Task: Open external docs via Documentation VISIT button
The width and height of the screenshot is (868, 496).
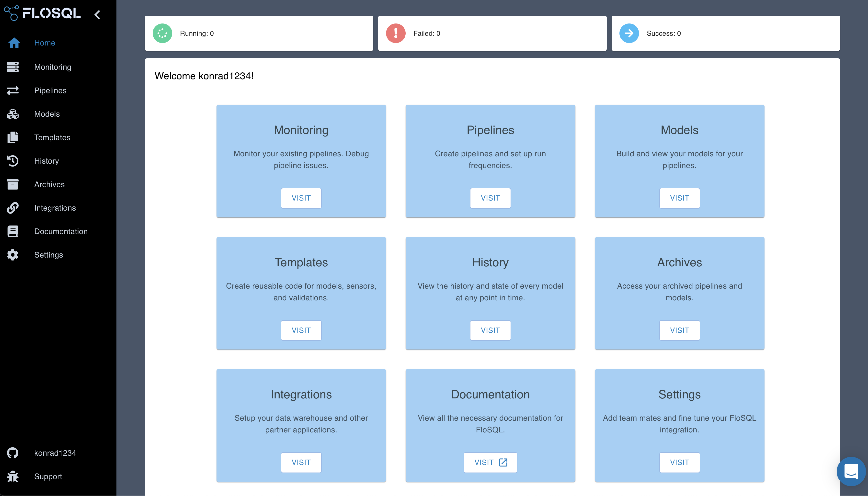Action: [x=490, y=462]
